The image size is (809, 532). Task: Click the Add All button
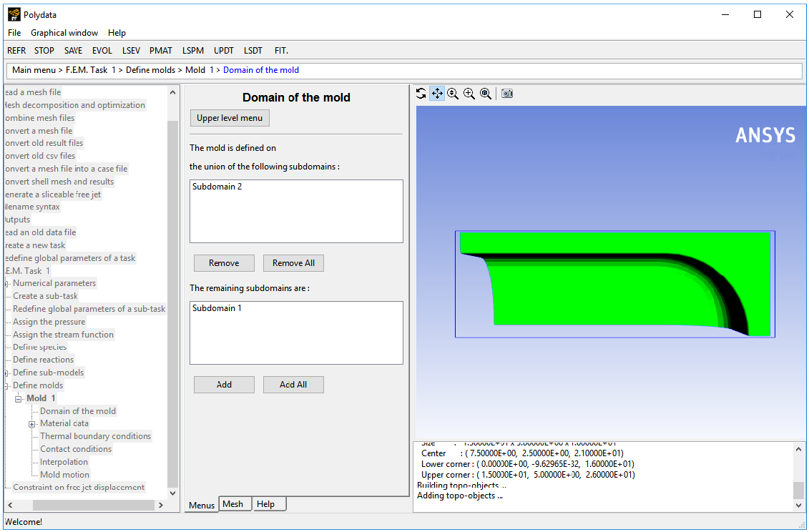click(x=293, y=384)
